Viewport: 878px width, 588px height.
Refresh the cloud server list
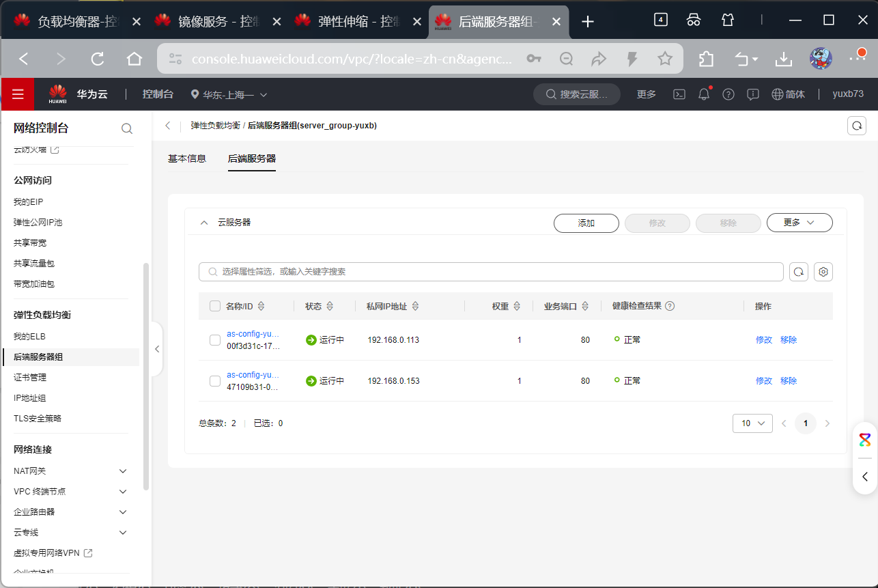tap(799, 272)
